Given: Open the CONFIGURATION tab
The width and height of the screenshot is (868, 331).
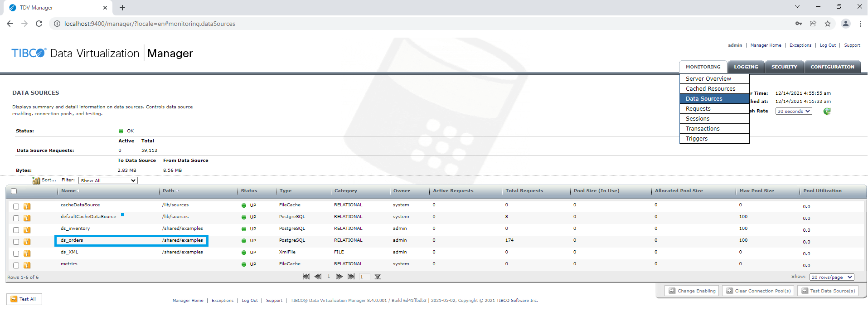Looking at the screenshot, I should click(x=832, y=67).
